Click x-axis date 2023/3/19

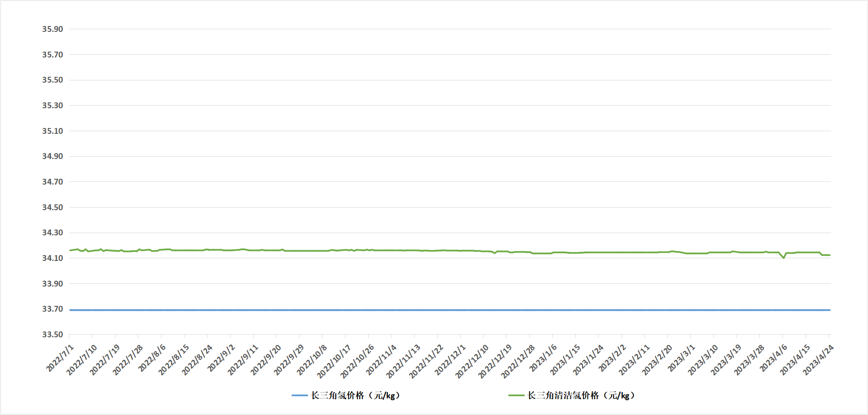click(726, 360)
